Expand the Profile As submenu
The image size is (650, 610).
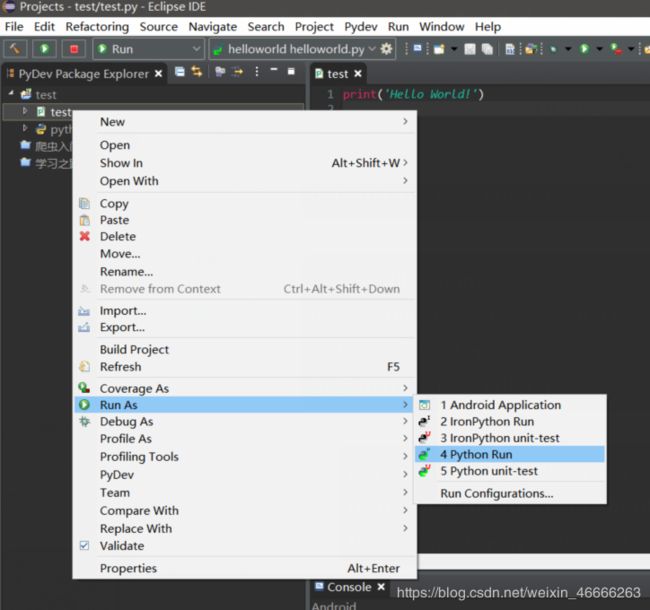point(245,439)
